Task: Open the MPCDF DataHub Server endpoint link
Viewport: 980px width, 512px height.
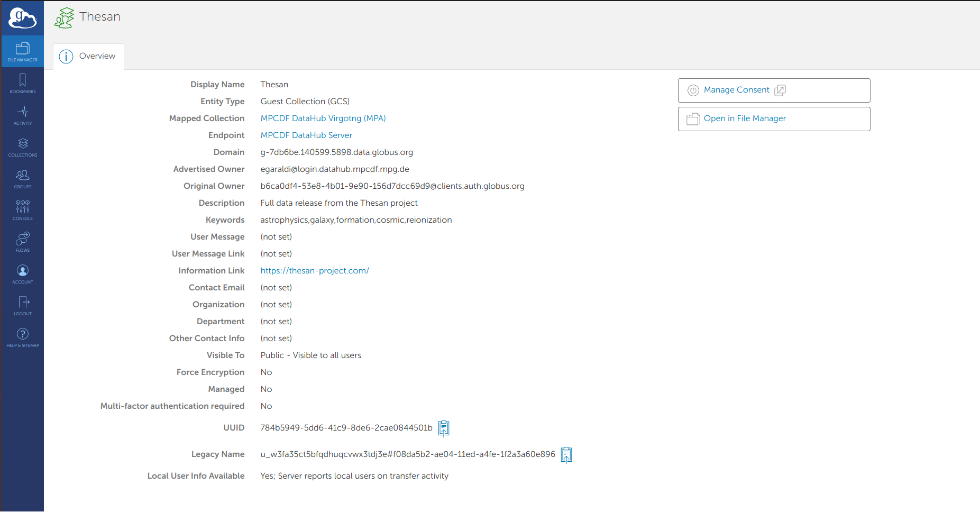Action: pyautogui.click(x=306, y=135)
